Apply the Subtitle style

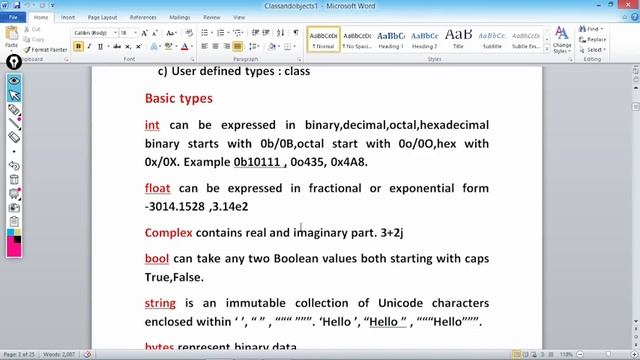point(492,40)
